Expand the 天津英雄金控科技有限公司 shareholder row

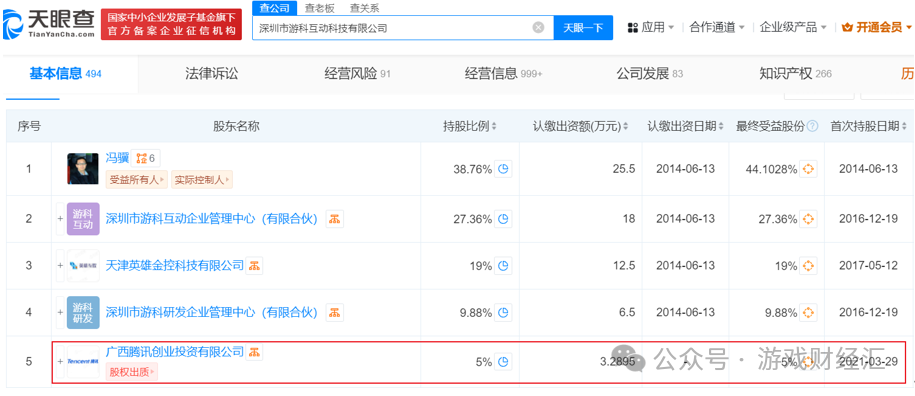click(x=60, y=266)
